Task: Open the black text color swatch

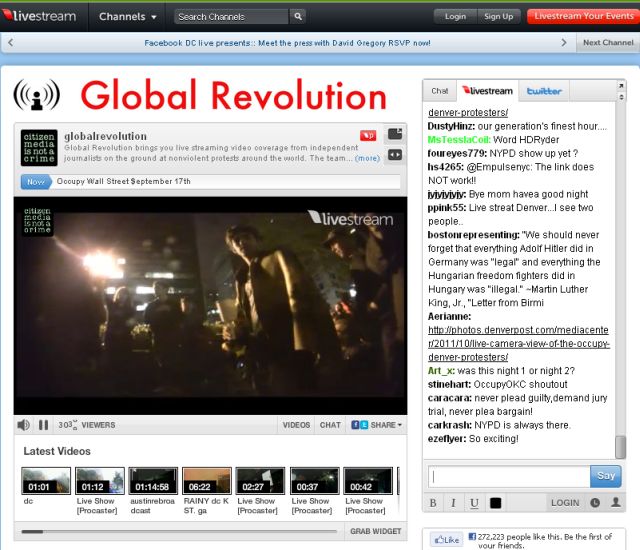Action: [x=495, y=503]
